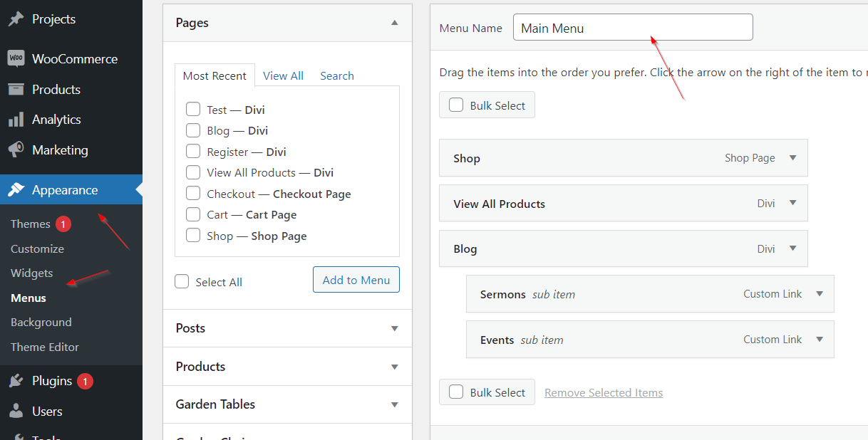Tick the Checkout page checkbox
This screenshot has height=440, width=868.
(193, 194)
